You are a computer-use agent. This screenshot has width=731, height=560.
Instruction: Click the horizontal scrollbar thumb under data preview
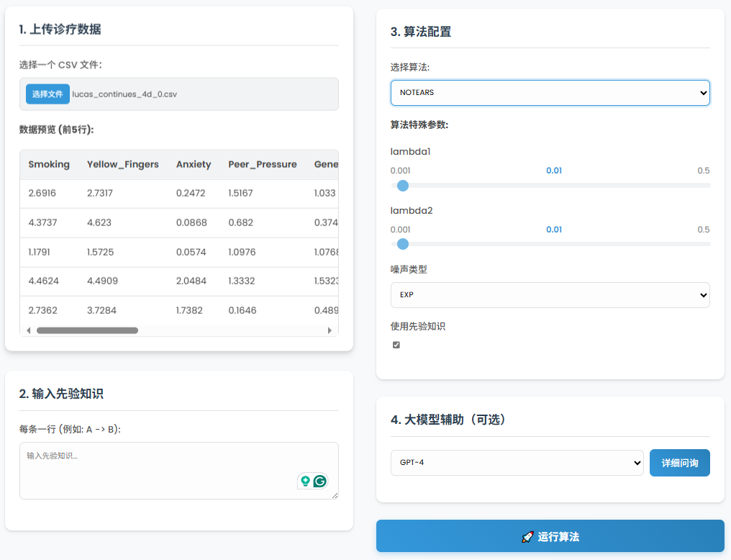pos(87,330)
